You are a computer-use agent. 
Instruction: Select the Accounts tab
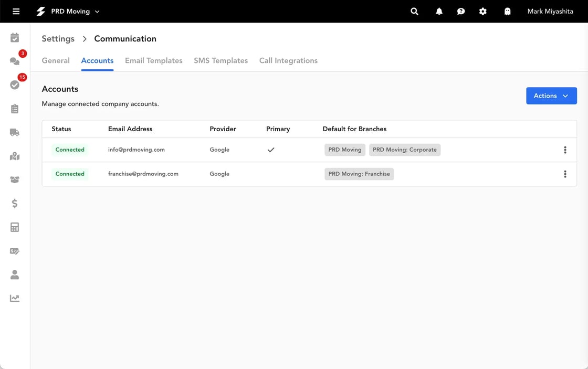click(x=97, y=60)
